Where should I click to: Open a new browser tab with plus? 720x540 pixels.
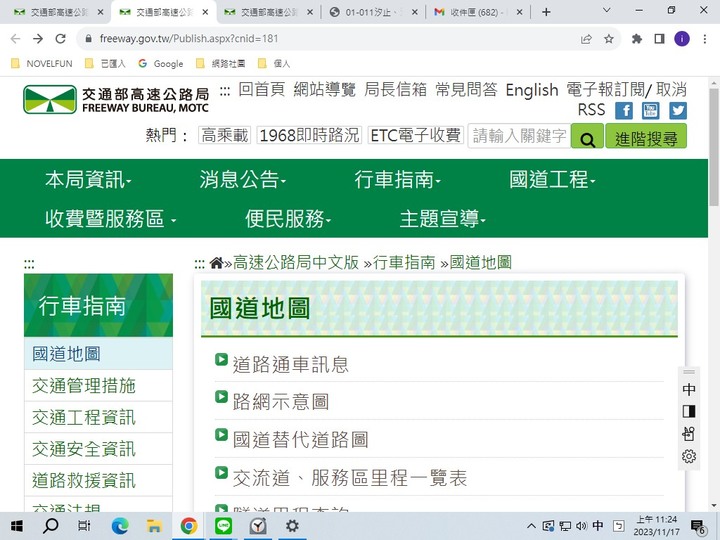pyautogui.click(x=546, y=12)
